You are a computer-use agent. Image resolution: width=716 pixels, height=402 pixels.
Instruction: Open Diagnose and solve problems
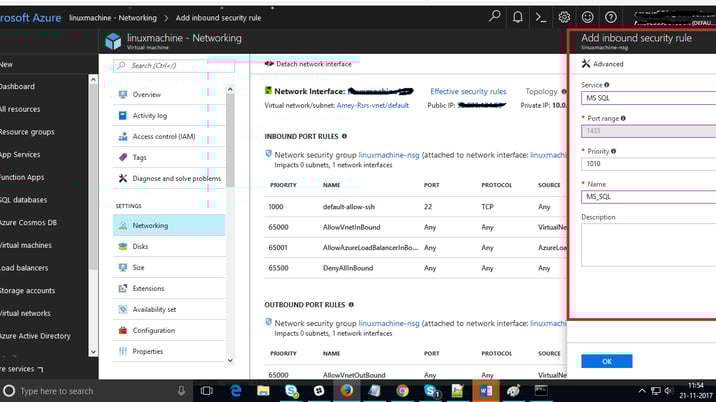[x=169, y=179]
